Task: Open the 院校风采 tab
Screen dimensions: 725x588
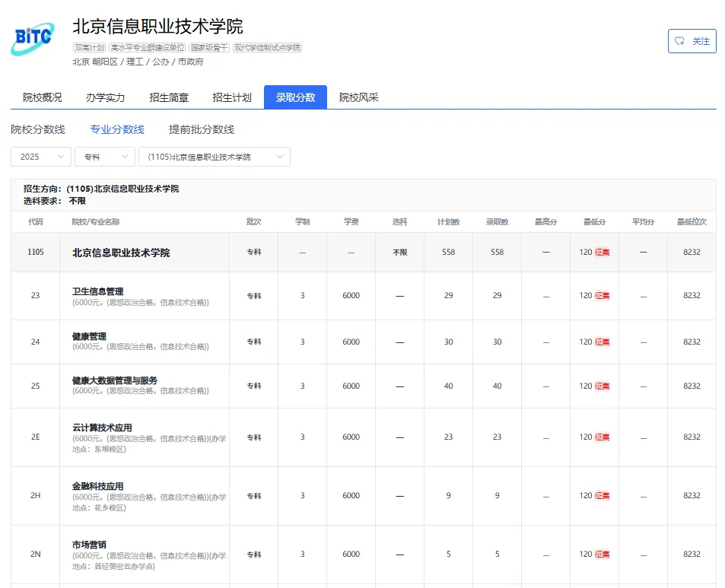Action: coord(359,97)
